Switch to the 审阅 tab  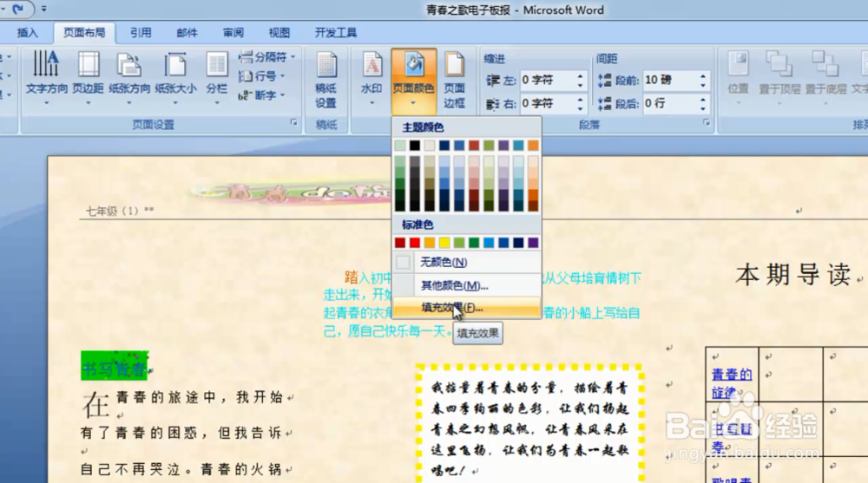tap(233, 33)
